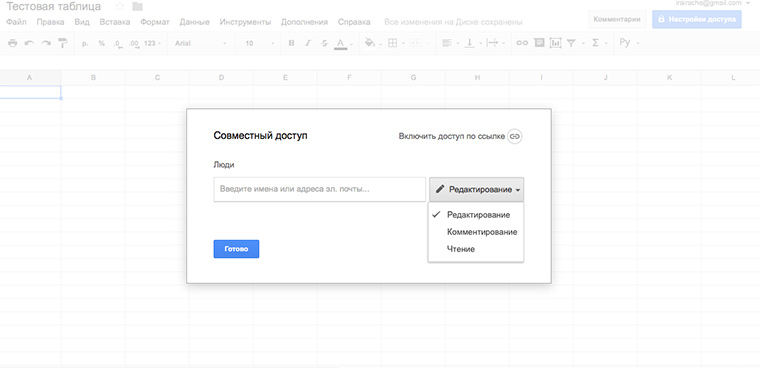This screenshot has width=760, height=368.
Task: Open the Файл menu
Action: tap(16, 22)
